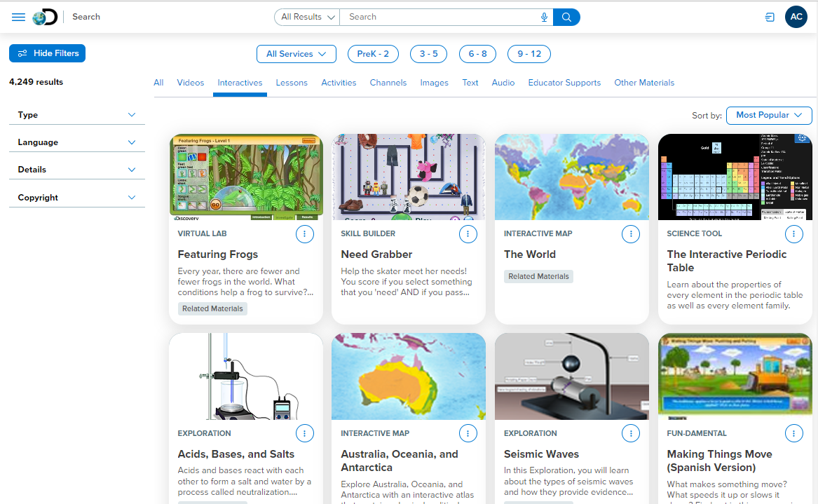Open the Most Popular sort dropdown
The height and width of the screenshot is (504, 818).
click(769, 115)
